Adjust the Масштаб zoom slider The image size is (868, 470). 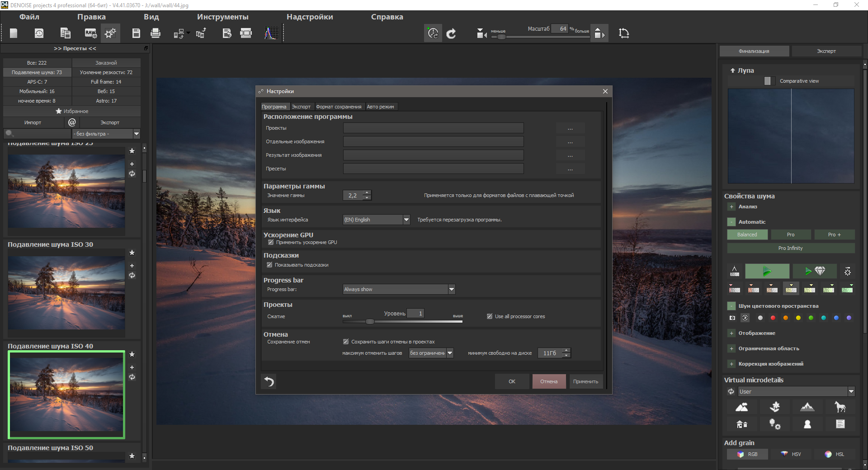pyautogui.click(x=540, y=37)
